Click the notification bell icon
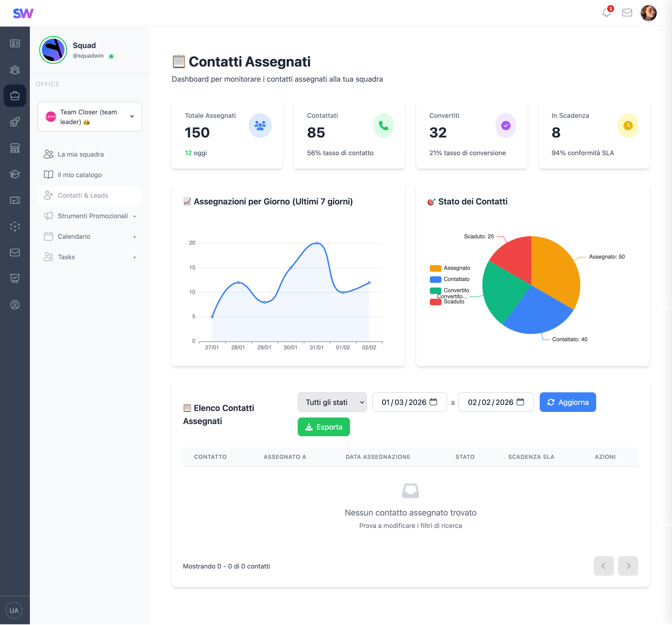This screenshot has width=672, height=625. coord(606,13)
